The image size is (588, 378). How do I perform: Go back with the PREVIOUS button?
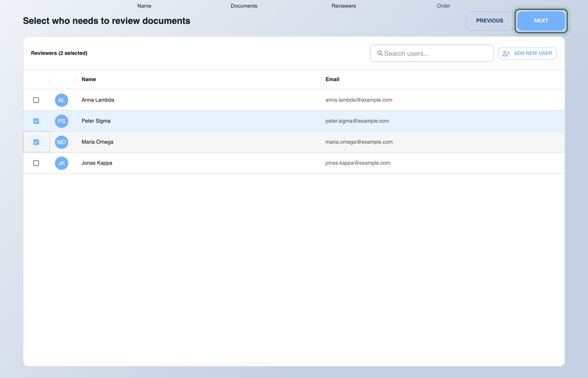point(489,21)
